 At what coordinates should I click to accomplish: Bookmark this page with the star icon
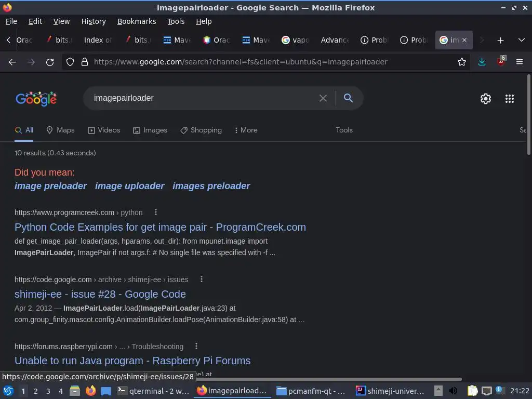(x=461, y=62)
